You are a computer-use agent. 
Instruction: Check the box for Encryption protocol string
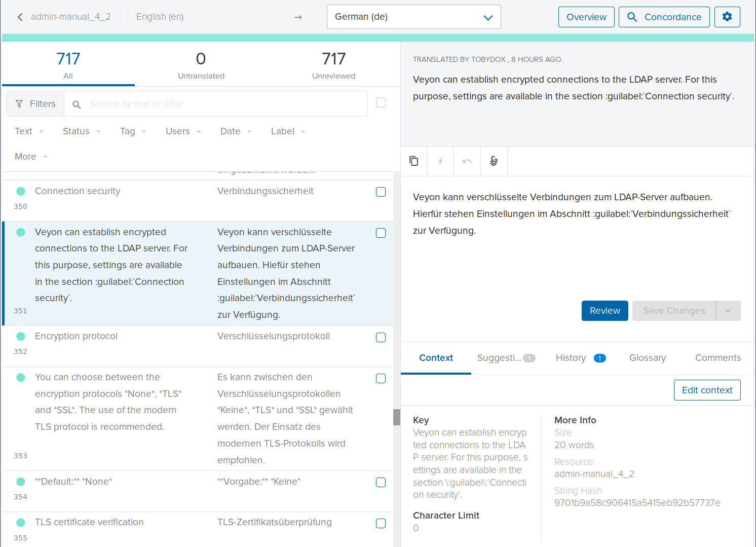click(381, 337)
